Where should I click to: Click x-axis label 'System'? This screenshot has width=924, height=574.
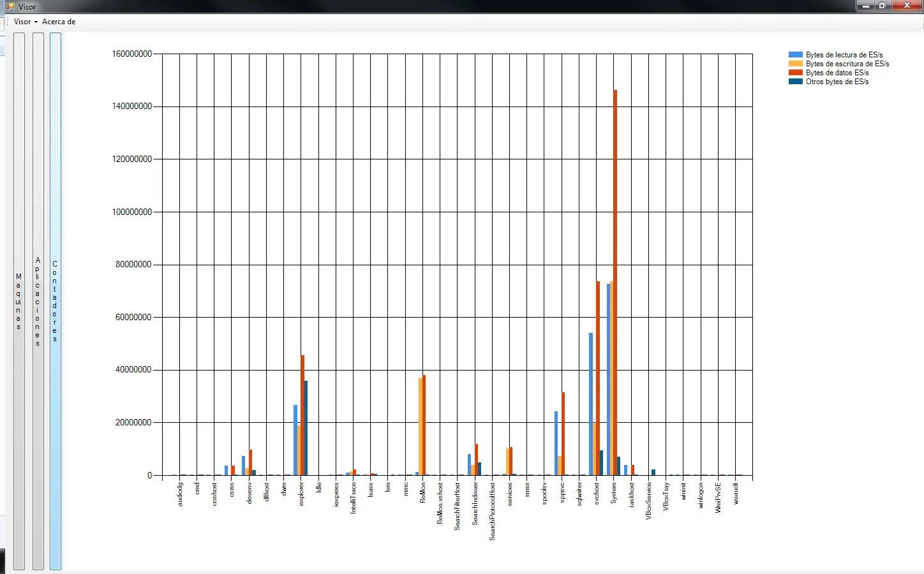(x=614, y=493)
